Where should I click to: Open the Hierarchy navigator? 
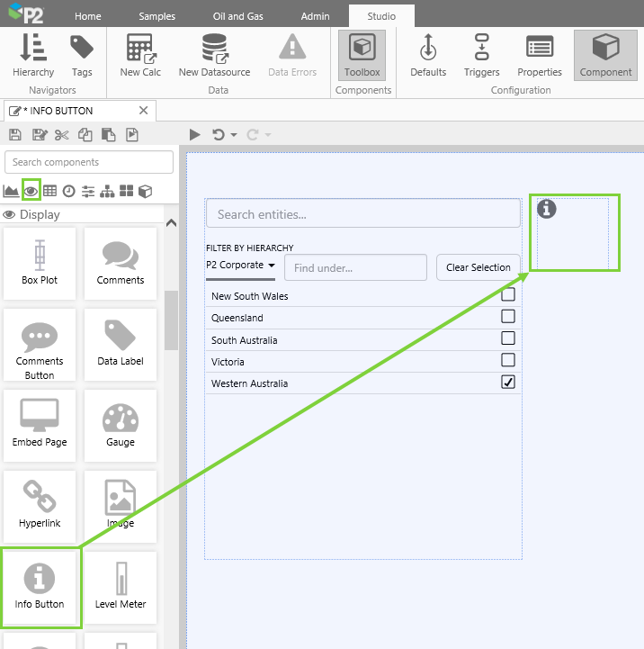[x=33, y=55]
